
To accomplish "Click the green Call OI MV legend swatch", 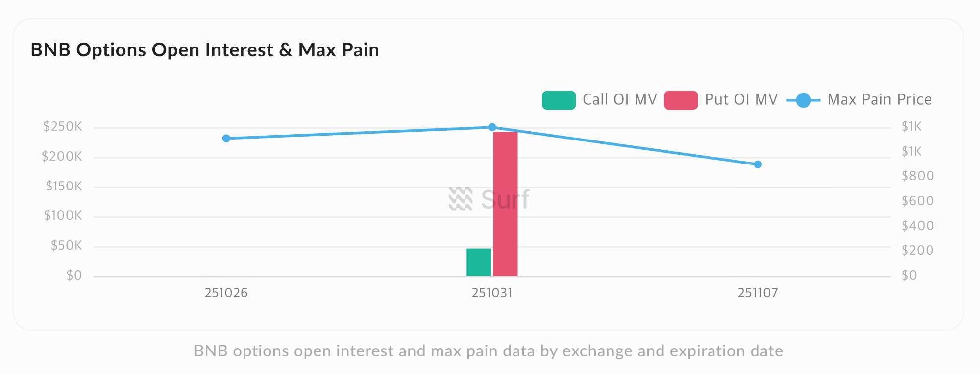I will pos(559,100).
